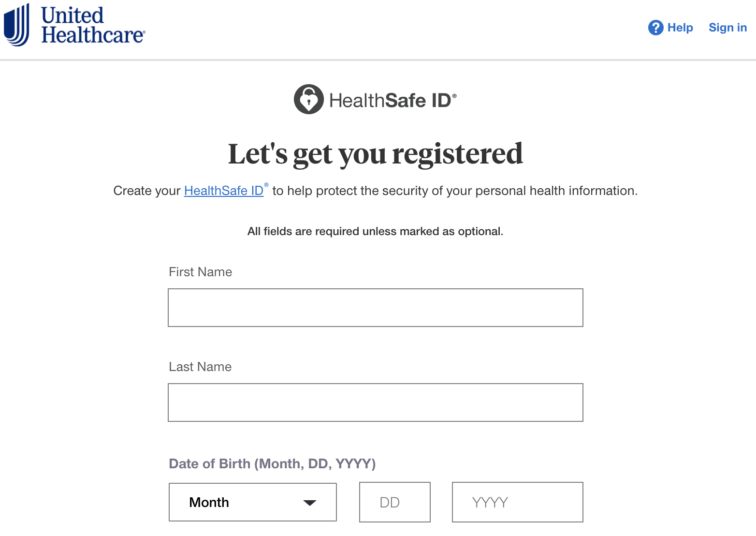Click the UnitedHealthcare shield logo icon
This screenshot has width=756, height=536.
click(16, 25)
